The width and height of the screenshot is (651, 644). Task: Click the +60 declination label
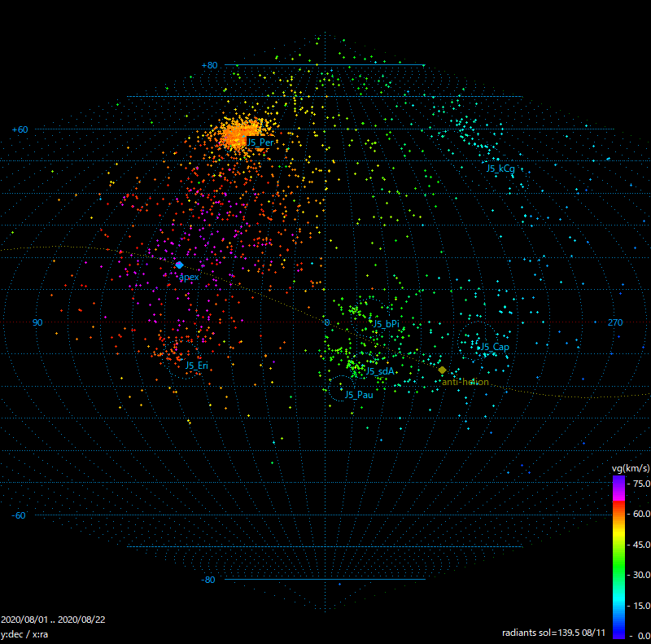[x=20, y=129]
